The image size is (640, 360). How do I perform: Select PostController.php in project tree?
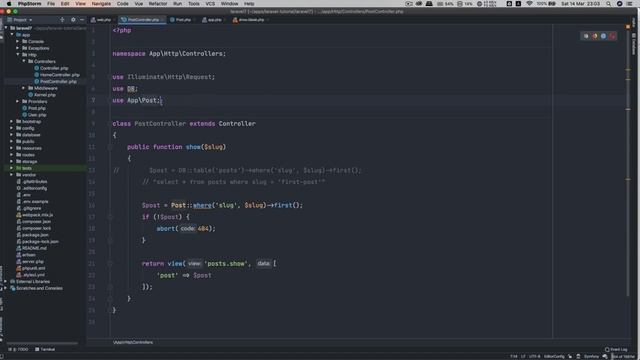(55, 81)
